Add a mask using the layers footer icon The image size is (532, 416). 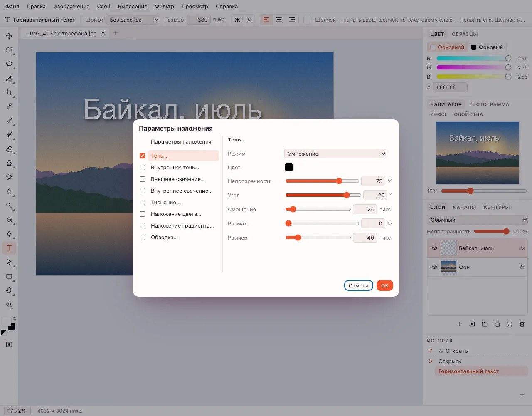tap(472, 324)
